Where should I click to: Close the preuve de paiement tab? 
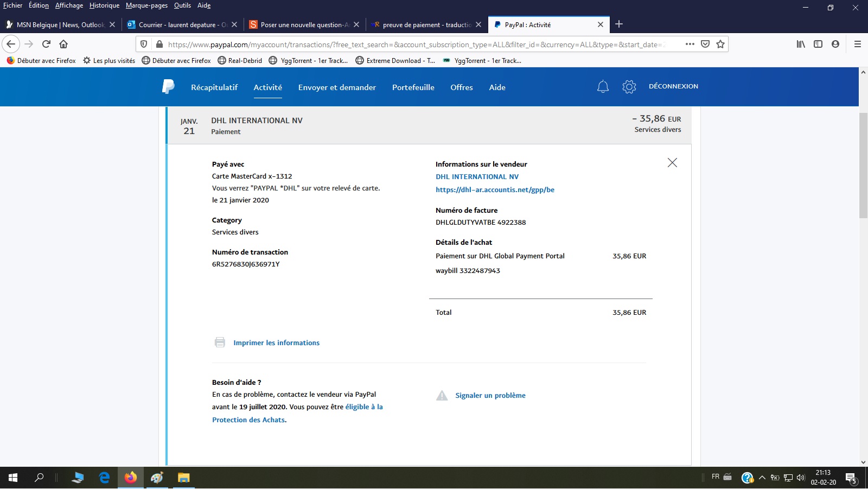[478, 24]
